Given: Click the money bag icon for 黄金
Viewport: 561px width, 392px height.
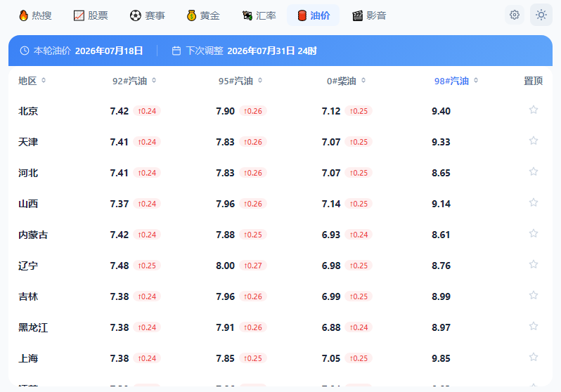Looking at the screenshot, I should (x=191, y=15).
